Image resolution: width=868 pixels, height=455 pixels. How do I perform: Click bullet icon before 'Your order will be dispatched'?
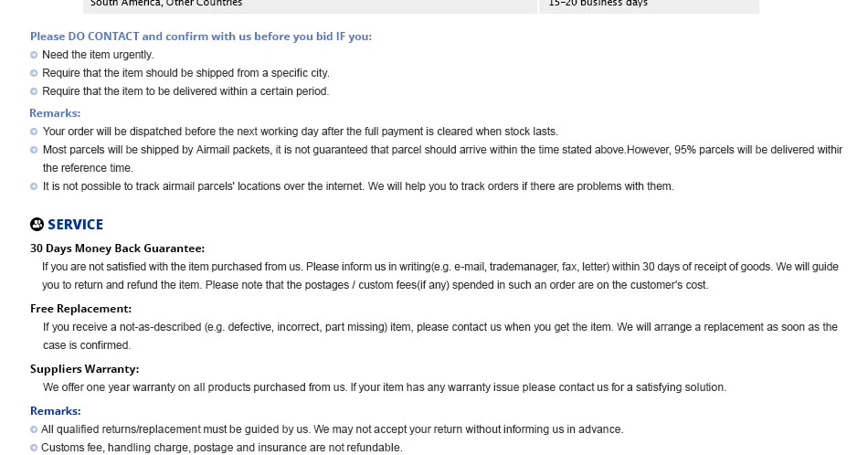point(34,132)
